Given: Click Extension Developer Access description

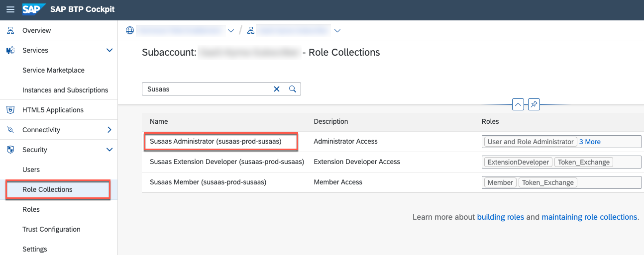Looking at the screenshot, I should click(x=357, y=162).
